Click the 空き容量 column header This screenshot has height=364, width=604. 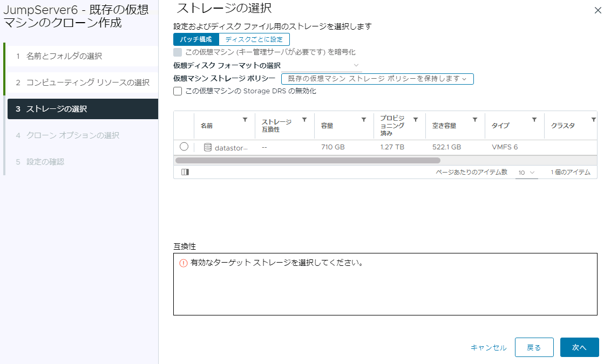tap(444, 126)
